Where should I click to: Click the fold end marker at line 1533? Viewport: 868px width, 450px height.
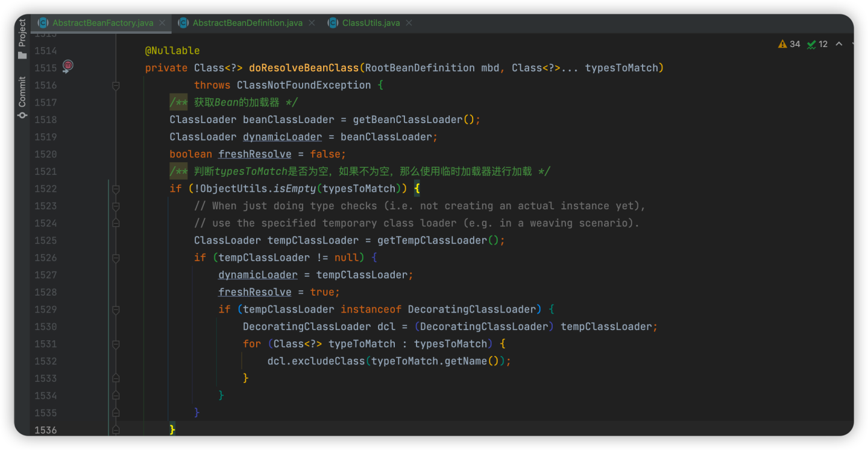click(115, 379)
